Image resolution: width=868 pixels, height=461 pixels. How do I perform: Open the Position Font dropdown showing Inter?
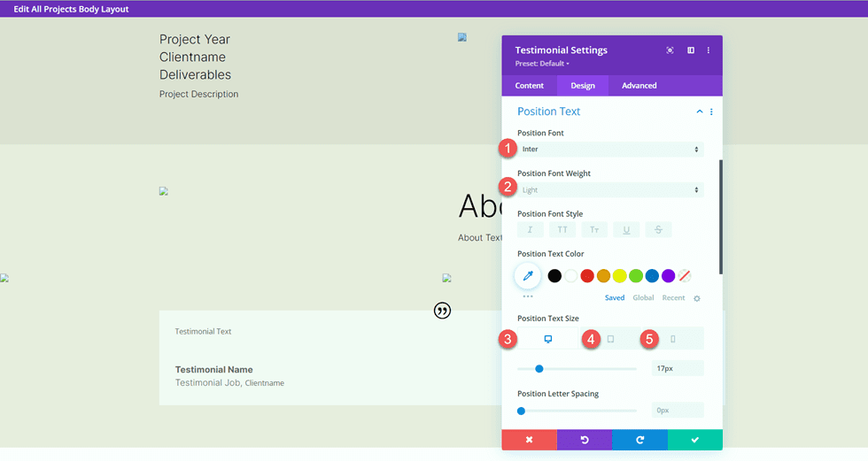[x=610, y=150]
